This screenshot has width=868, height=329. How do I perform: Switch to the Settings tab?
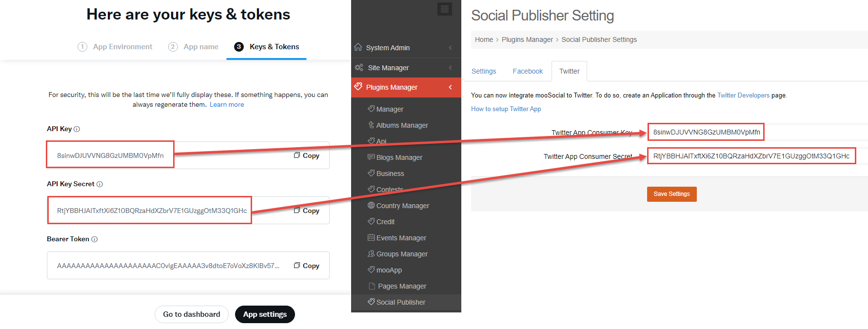pyautogui.click(x=484, y=71)
